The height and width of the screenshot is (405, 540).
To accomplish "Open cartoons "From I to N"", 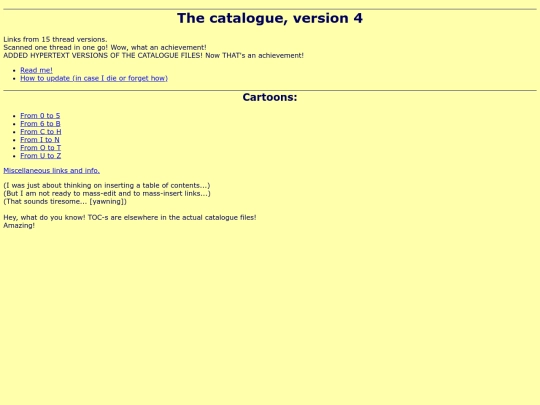I will click(x=40, y=140).
